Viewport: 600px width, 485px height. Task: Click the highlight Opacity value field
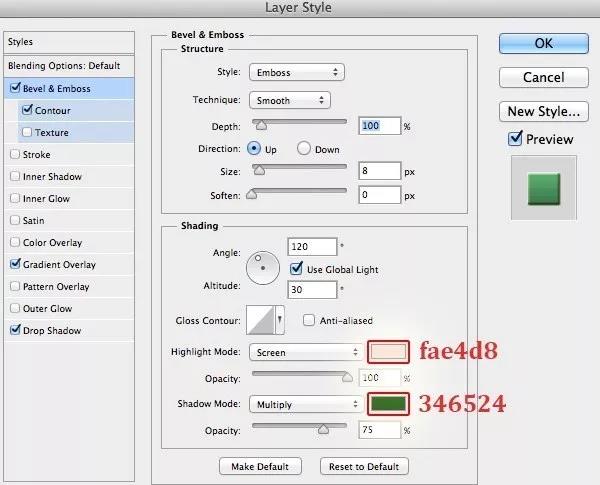pyautogui.click(x=380, y=378)
